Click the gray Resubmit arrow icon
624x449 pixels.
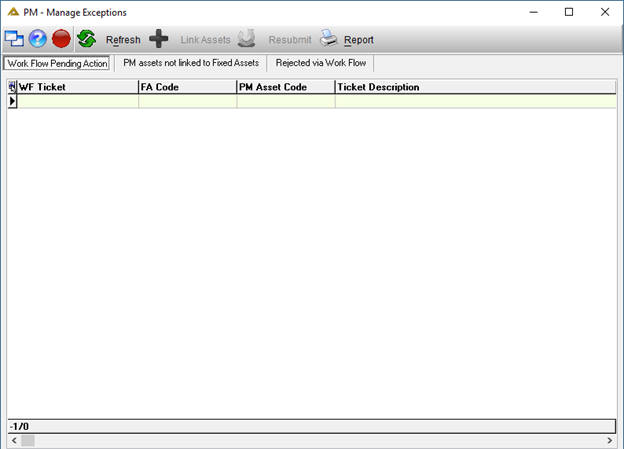pos(246,39)
